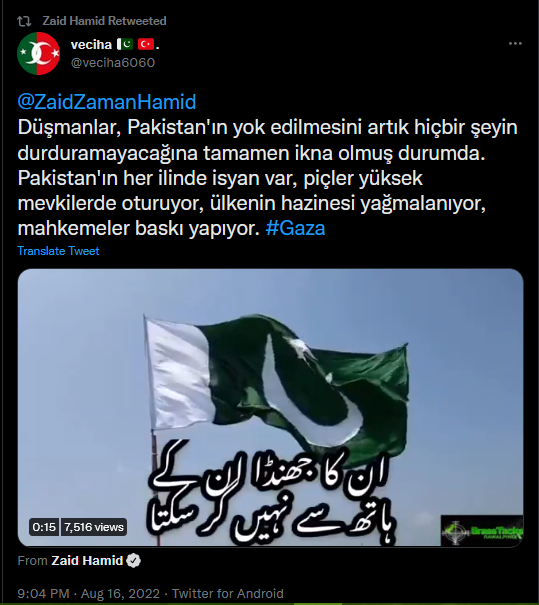Play the Pakistan flag video

click(270, 407)
